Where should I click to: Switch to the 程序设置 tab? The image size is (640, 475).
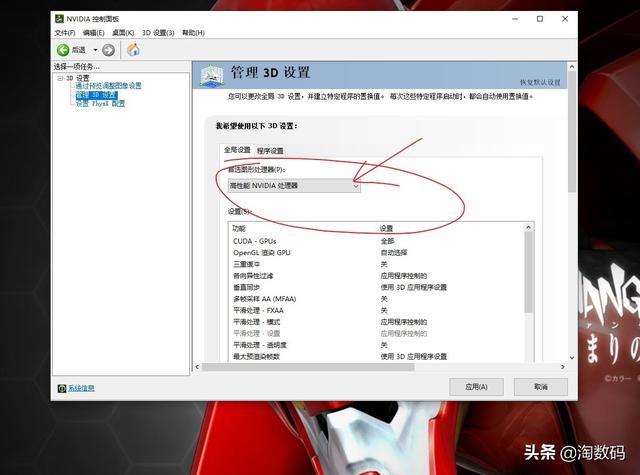click(270, 151)
